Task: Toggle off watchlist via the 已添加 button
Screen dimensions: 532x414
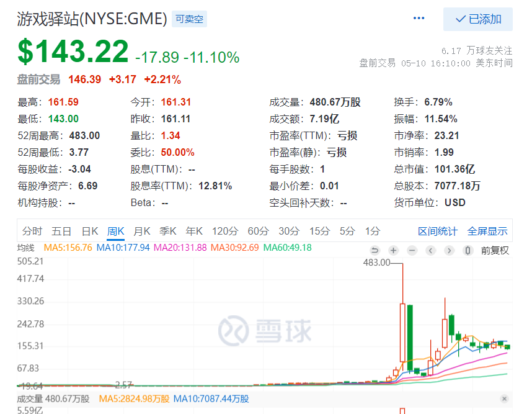Action: click(478, 19)
